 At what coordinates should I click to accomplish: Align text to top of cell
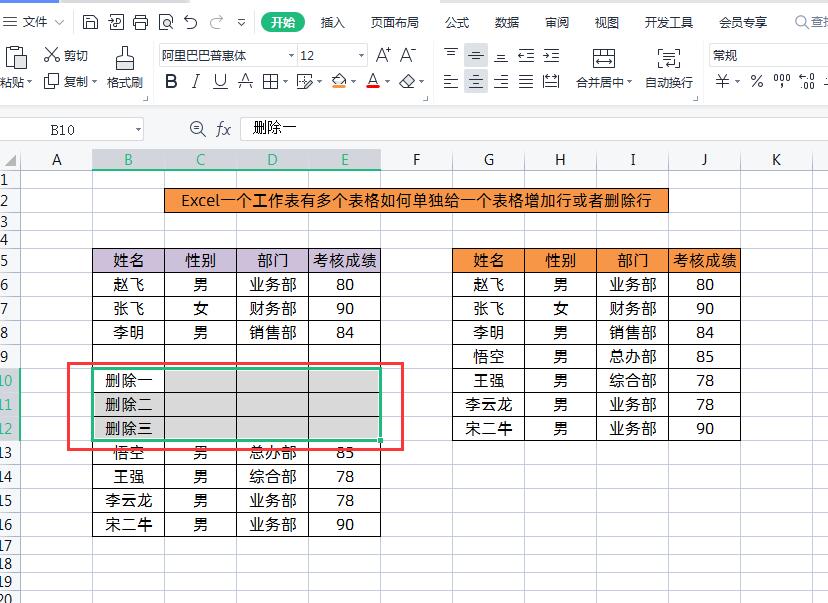point(451,55)
